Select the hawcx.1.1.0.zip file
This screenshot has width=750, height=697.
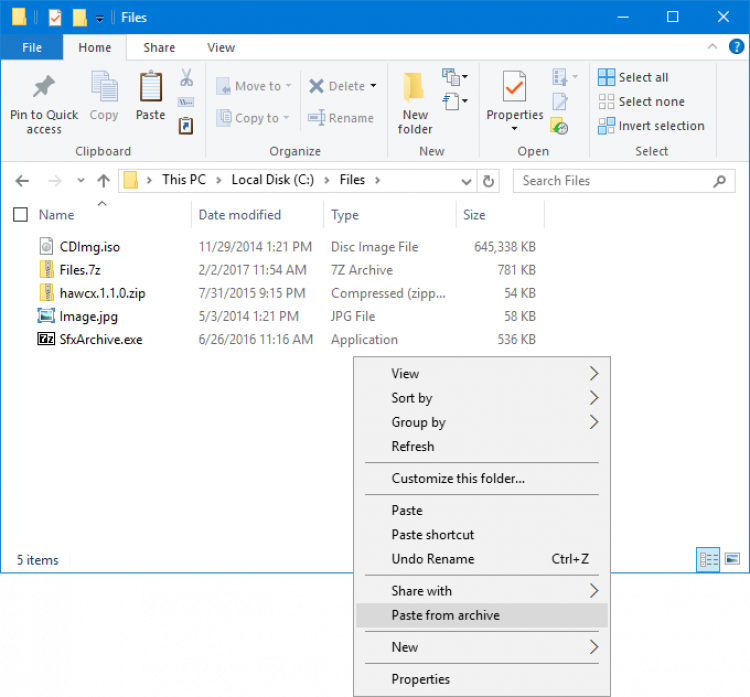click(x=102, y=293)
